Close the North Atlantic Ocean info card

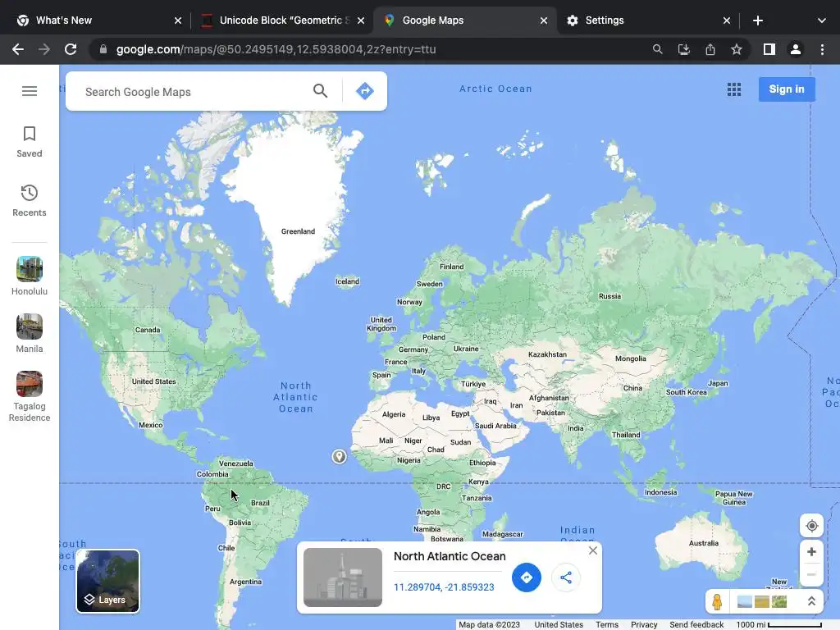(x=592, y=550)
